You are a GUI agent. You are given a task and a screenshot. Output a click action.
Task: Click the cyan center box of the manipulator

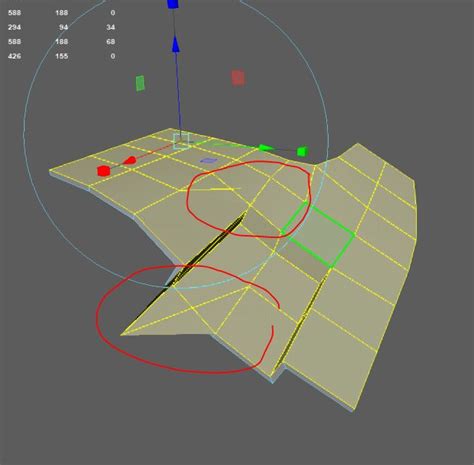point(181,141)
